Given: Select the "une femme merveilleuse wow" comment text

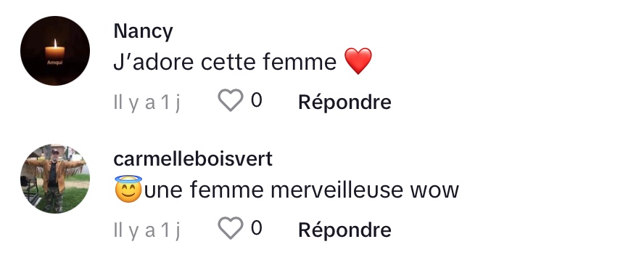Looking at the screenshot, I should pos(302,190).
